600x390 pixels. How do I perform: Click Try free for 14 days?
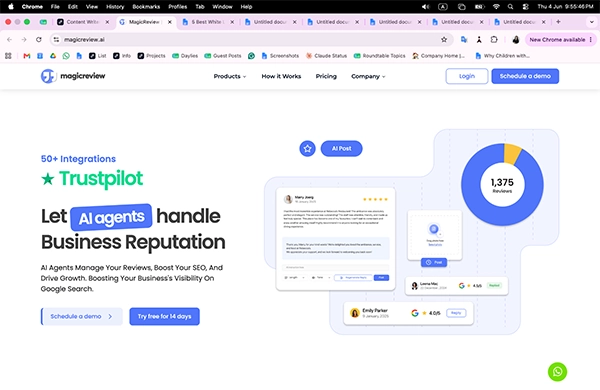coord(165,317)
